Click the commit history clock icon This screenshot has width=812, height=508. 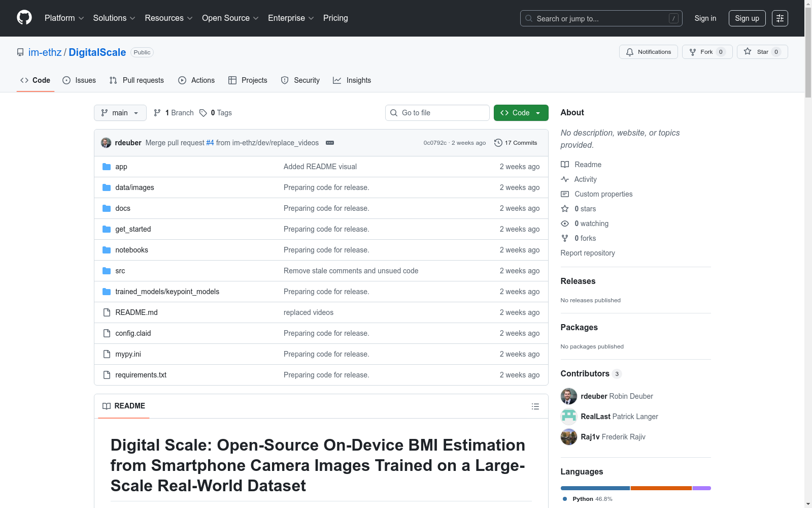(x=498, y=143)
